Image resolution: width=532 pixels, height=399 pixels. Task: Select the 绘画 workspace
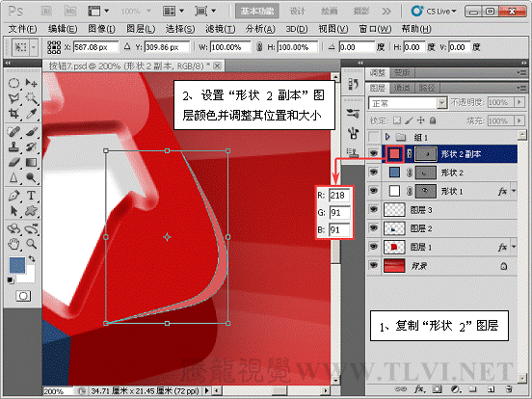pyautogui.click(x=329, y=12)
